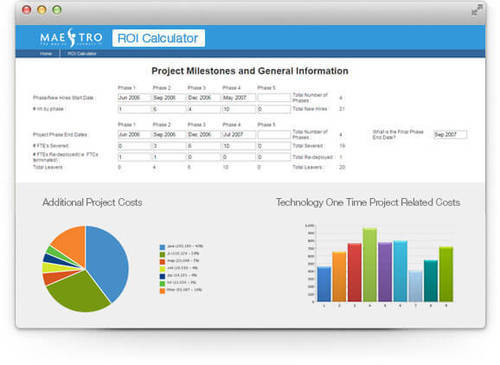Click the last green bar labeled 9

click(x=446, y=274)
